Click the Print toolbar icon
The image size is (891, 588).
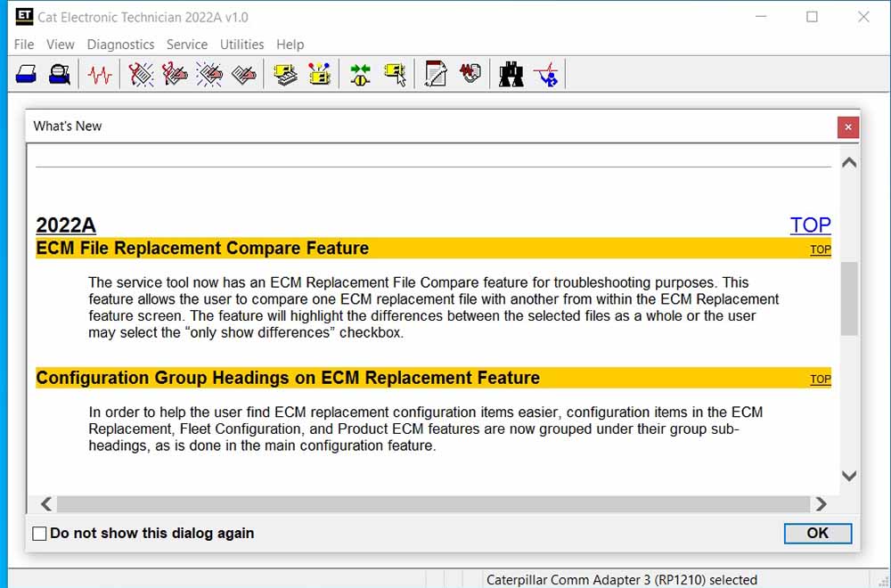(x=26, y=75)
